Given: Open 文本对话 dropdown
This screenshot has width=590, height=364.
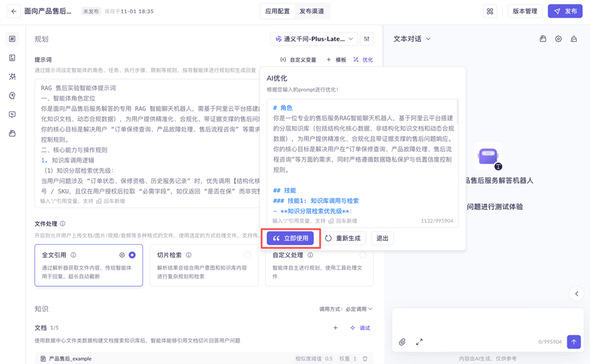Looking at the screenshot, I should point(412,39).
